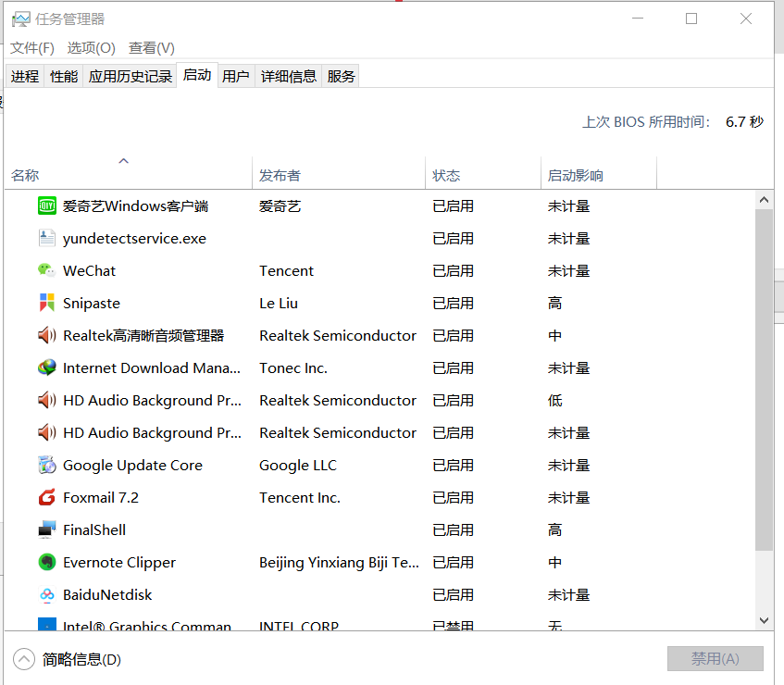Select the BaiduNetdisk entry
The height and width of the screenshot is (685, 784).
click(x=107, y=595)
